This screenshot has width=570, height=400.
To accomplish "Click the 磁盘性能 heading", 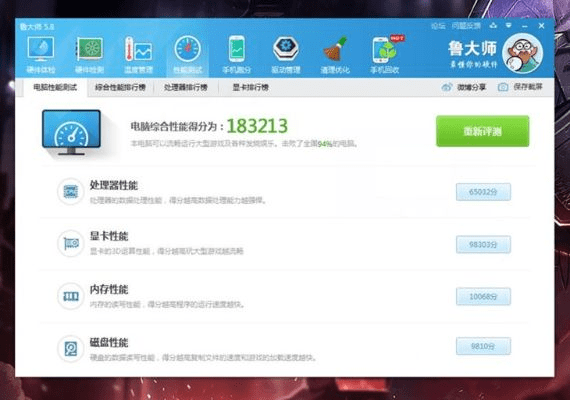I will click(x=109, y=343).
